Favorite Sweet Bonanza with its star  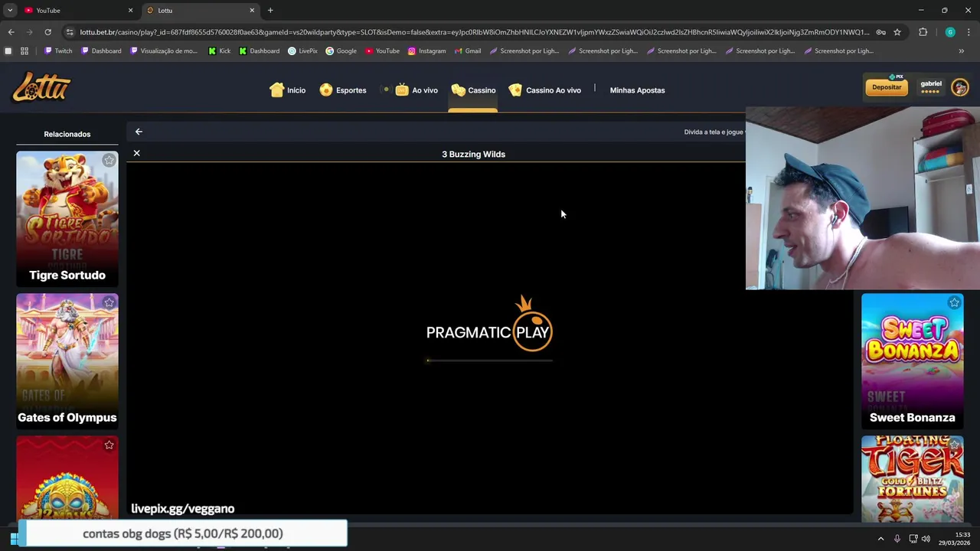pyautogui.click(x=954, y=303)
